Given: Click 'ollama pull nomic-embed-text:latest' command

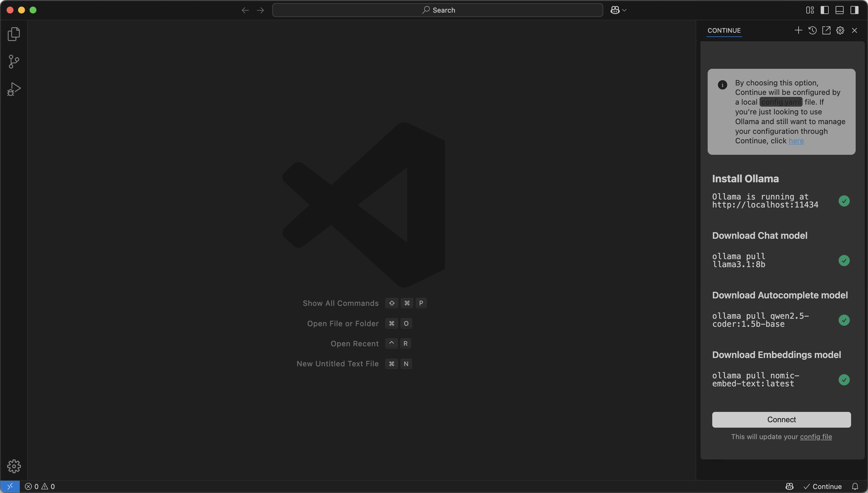Looking at the screenshot, I should click(756, 379).
